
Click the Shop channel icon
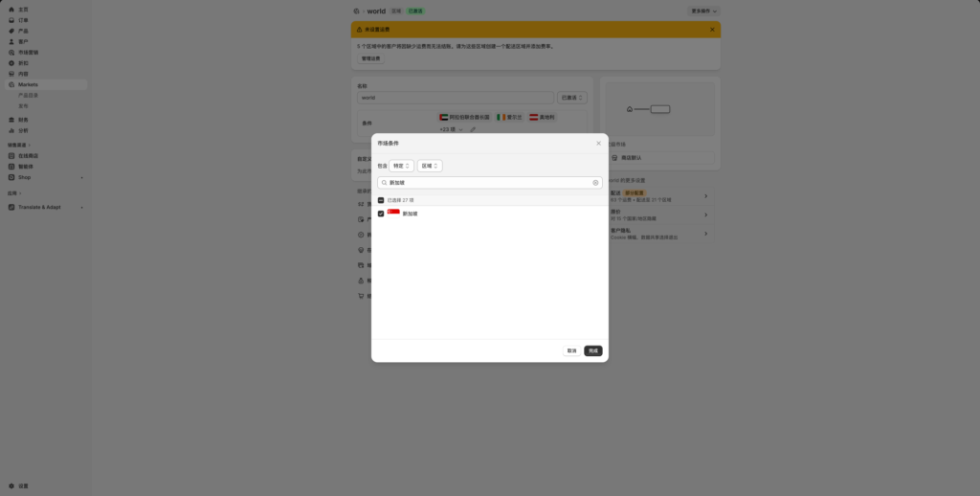(11, 177)
